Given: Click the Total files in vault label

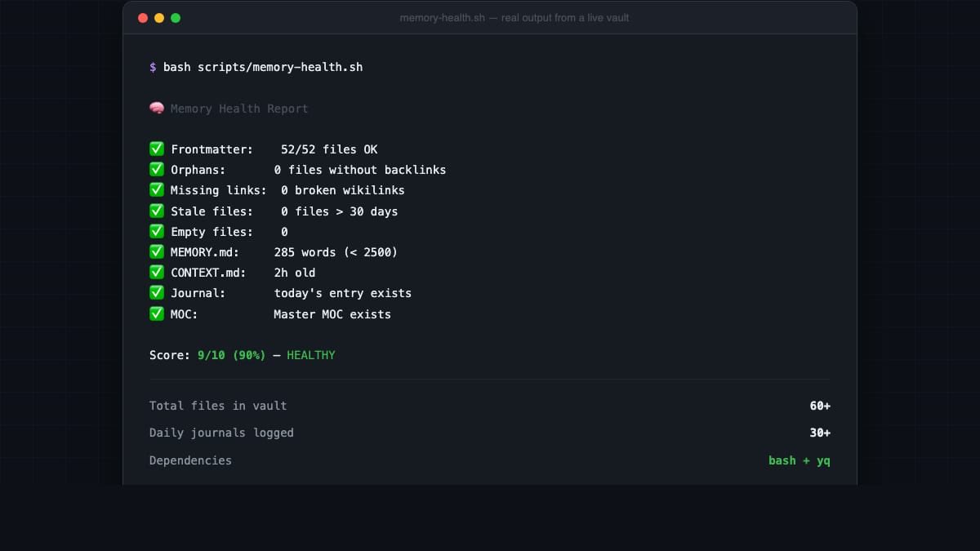Looking at the screenshot, I should tap(218, 406).
